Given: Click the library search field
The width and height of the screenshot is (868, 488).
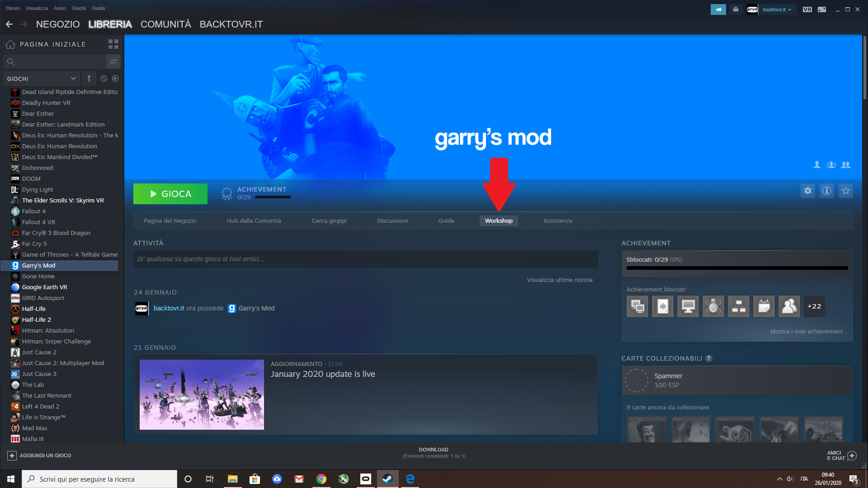Looking at the screenshot, I should 54,61.
